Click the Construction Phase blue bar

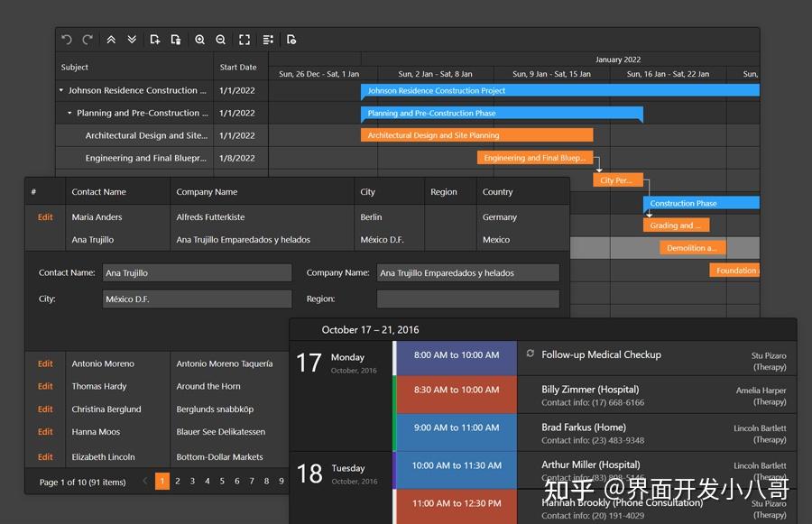click(701, 203)
